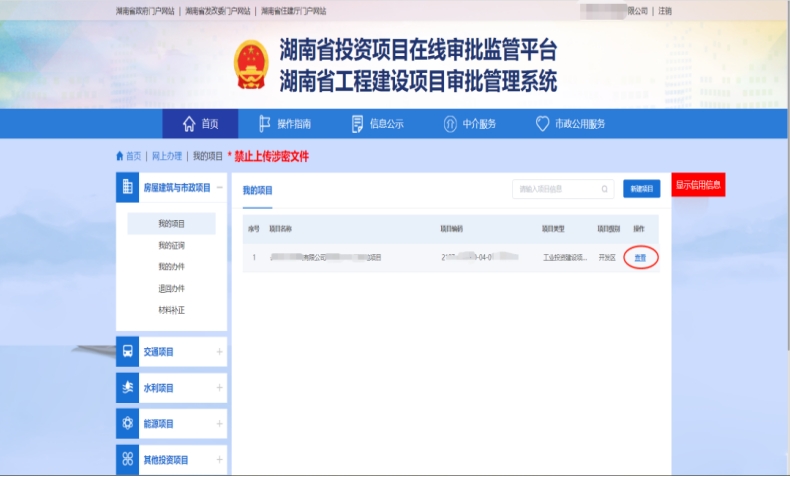Collapse the 房屋建筑与市政项目 section
The height and width of the screenshot is (477, 790).
pyautogui.click(x=220, y=187)
